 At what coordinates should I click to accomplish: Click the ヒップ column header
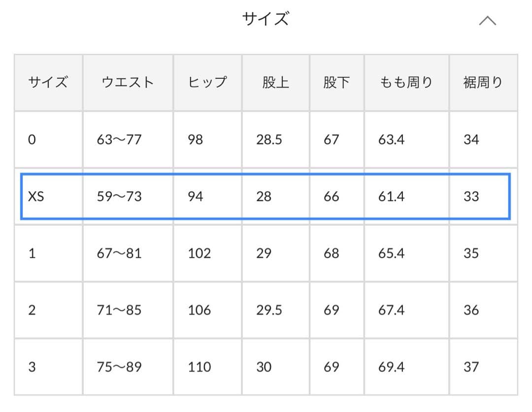pyautogui.click(x=207, y=82)
